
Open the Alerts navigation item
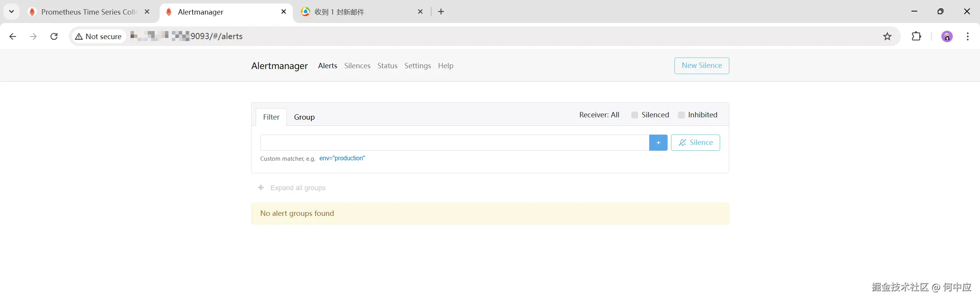pyautogui.click(x=328, y=66)
